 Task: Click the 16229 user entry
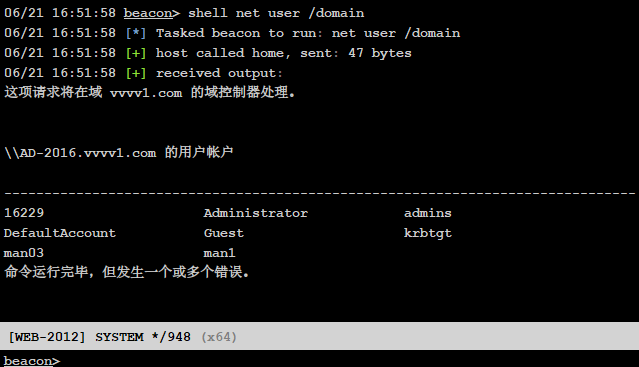click(24, 213)
